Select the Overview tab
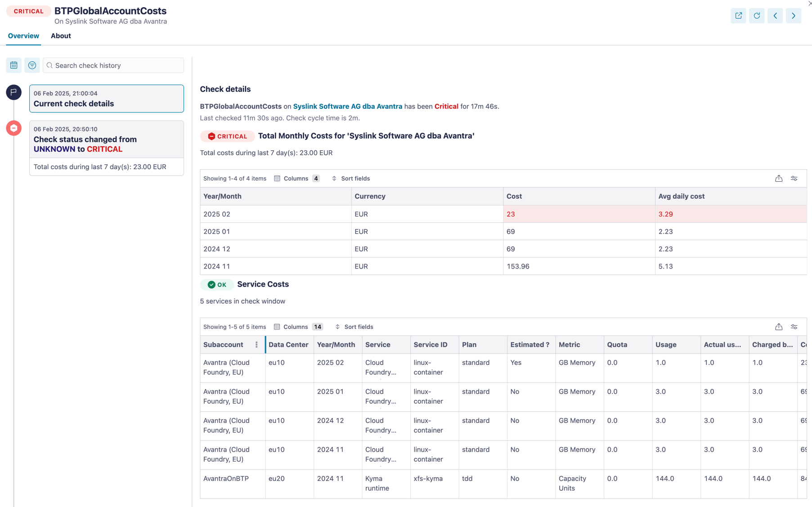This screenshot has width=812, height=507. 23,36
